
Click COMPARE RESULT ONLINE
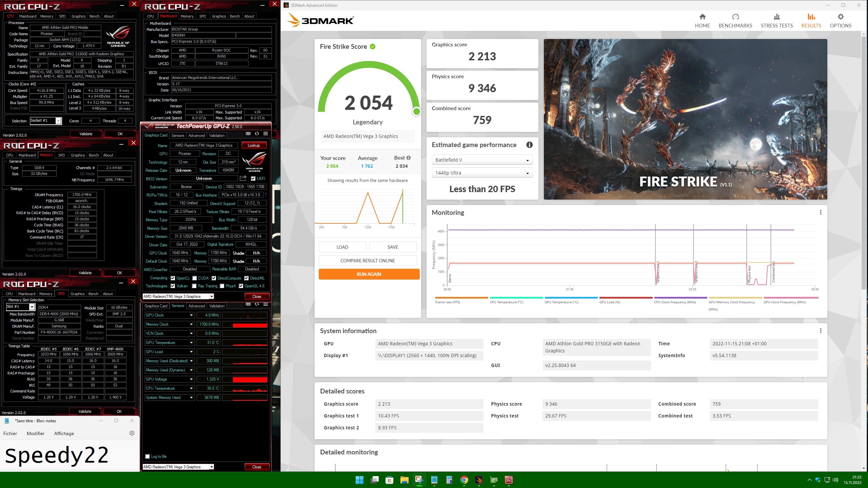pyautogui.click(x=368, y=261)
